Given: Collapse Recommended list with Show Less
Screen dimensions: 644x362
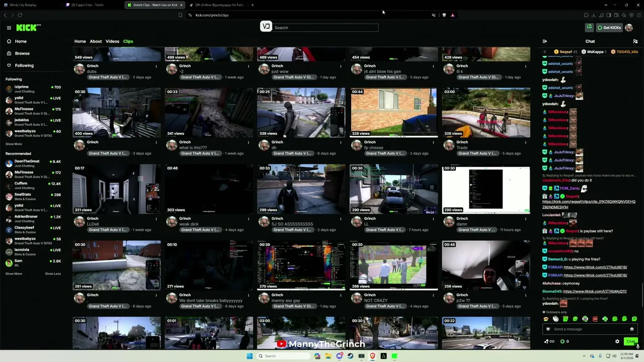Looking at the screenshot, I should [53, 274].
